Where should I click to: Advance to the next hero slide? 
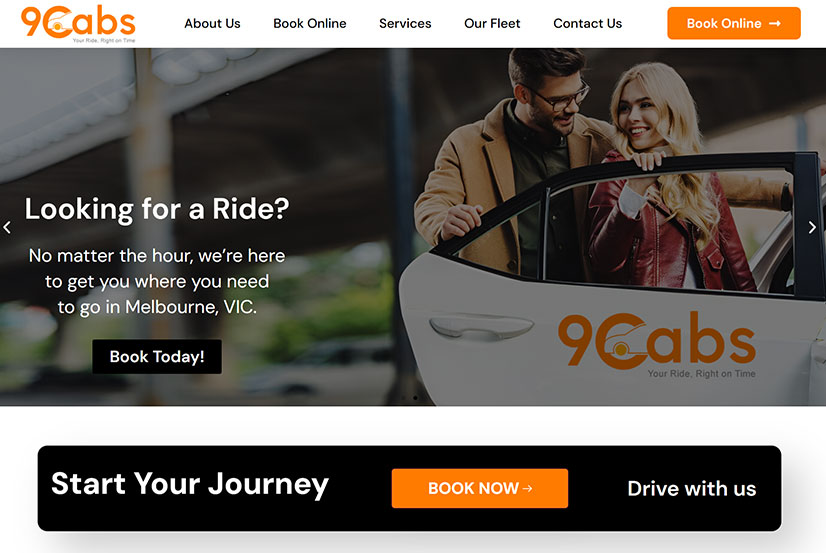pyautogui.click(x=812, y=227)
